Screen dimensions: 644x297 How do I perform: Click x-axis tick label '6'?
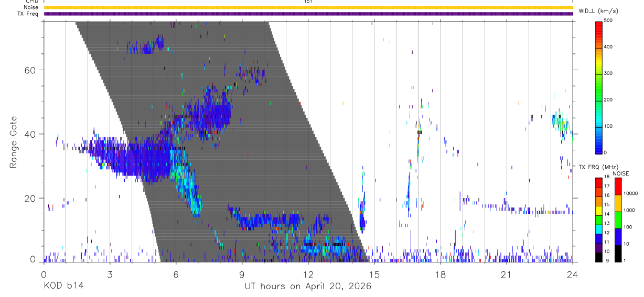pos(176,274)
